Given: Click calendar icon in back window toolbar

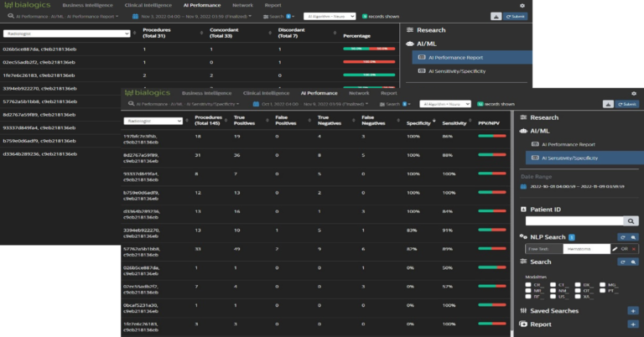Looking at the screenshot, I should [x=135, y=17].
